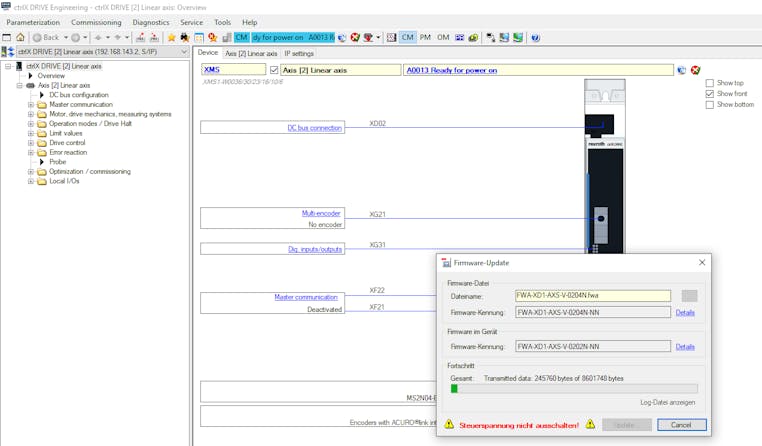Click the Multi-encoder link
The image size is (762, 446).
pyautogui.click(x=321, y=213)
